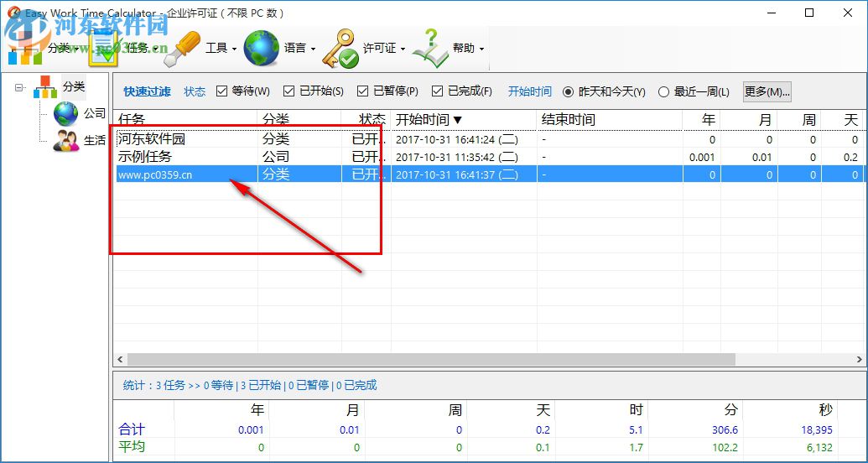Toggle the 等待(W) status checkbox
Screen dimensions: 868x463
coord(222,91)
